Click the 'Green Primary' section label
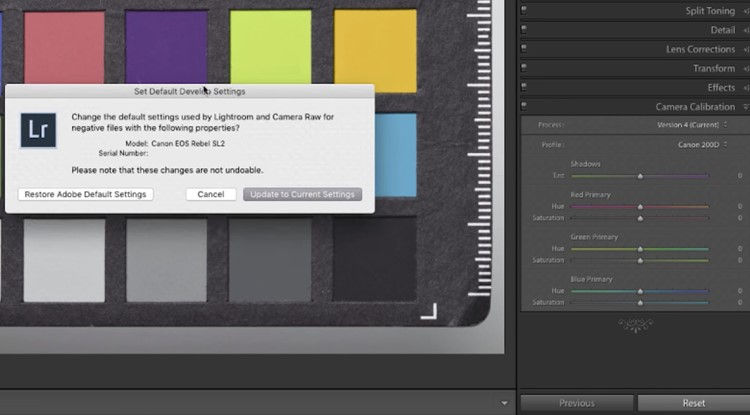This screenshot has width=750, height=415. coord(594,237)
